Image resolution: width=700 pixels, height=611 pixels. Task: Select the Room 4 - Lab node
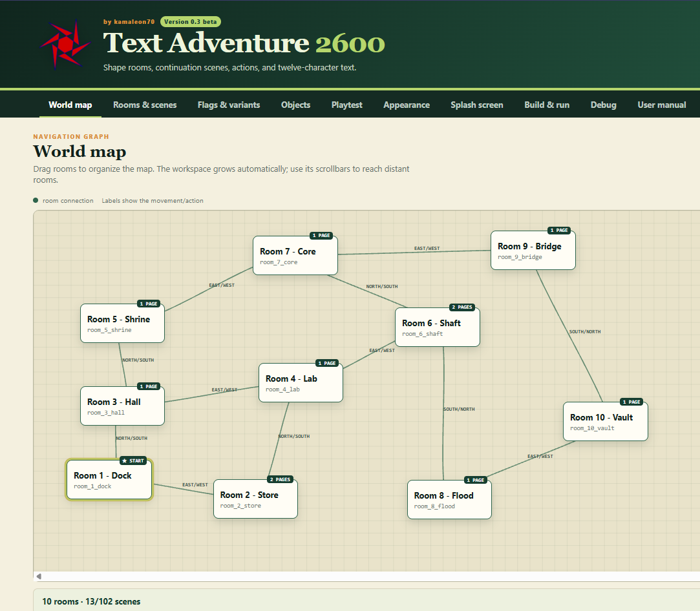pyautogui.click(x=301, y=382)
